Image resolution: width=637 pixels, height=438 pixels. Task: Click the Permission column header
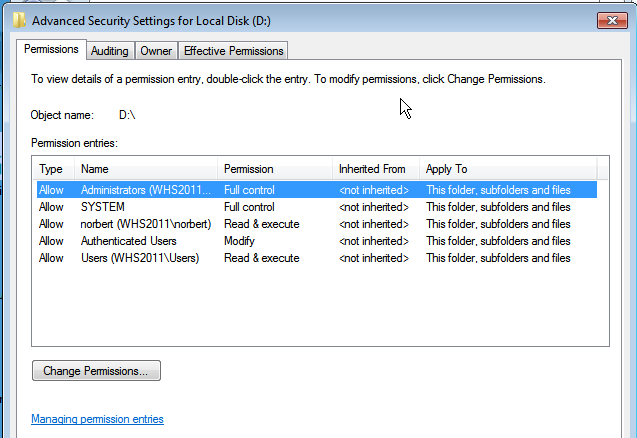[275, 169]
